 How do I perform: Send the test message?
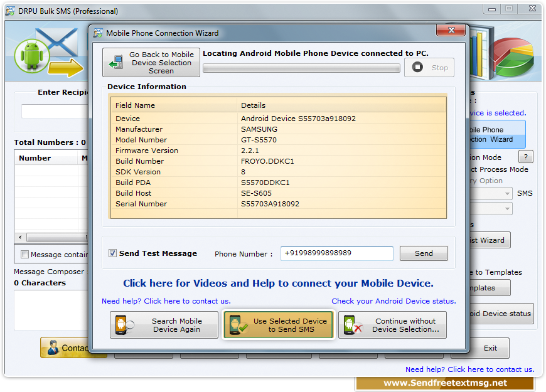click(424, 253)
